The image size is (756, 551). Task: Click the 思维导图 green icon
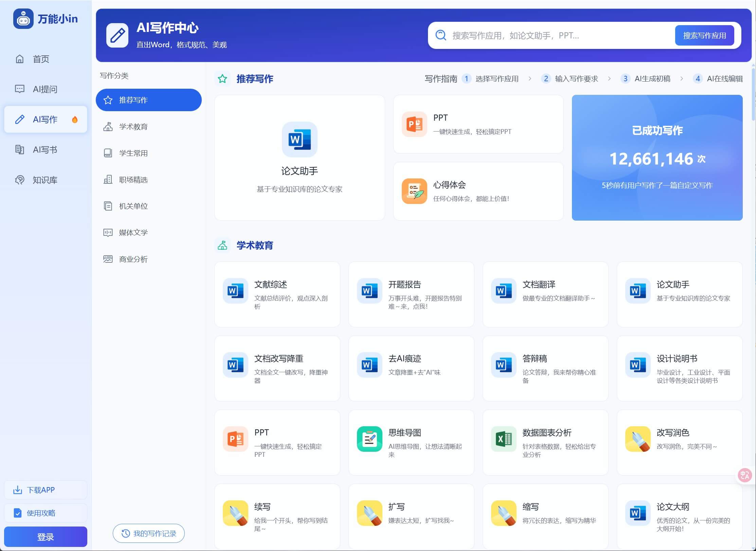[x=369, y=439]
